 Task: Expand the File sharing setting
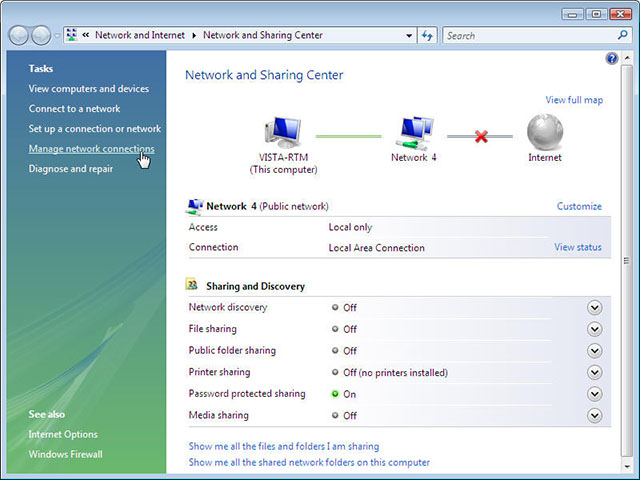pyautogui.click(x=595, y=329)
